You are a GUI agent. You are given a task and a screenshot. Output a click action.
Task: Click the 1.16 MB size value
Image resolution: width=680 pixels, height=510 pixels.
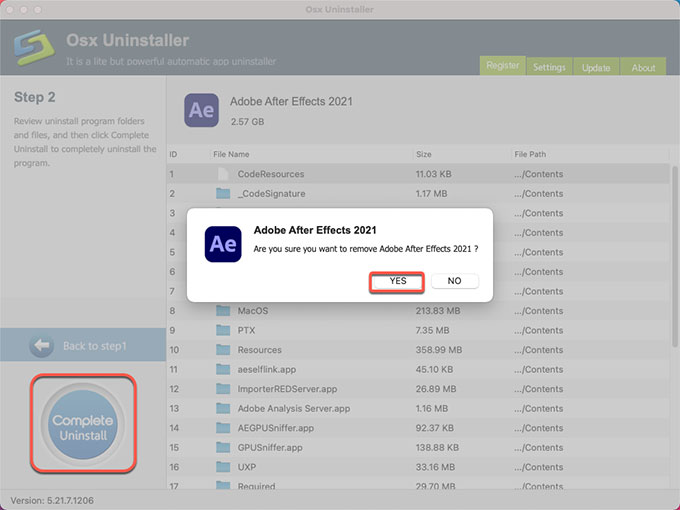click(x=432, y=408)
